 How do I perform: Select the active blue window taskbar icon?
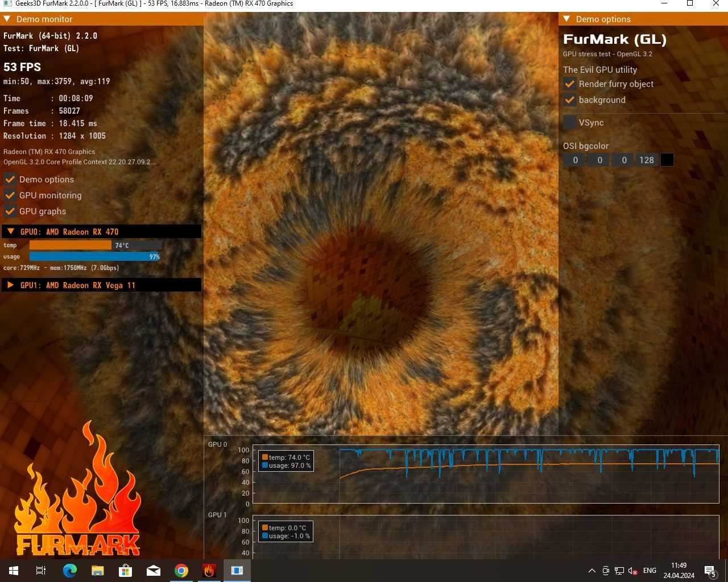point(237,571)
